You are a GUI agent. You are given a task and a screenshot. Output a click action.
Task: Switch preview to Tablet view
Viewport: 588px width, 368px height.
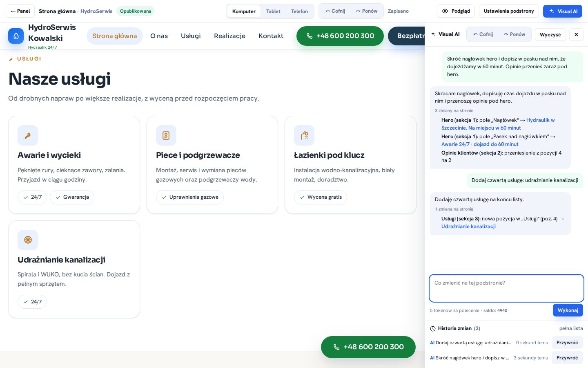click(273, 11)
